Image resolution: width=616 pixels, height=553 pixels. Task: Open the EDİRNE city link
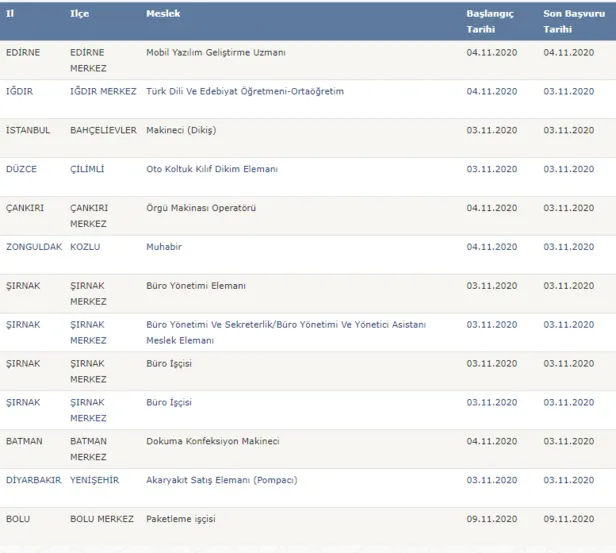(x=23, y=52)
